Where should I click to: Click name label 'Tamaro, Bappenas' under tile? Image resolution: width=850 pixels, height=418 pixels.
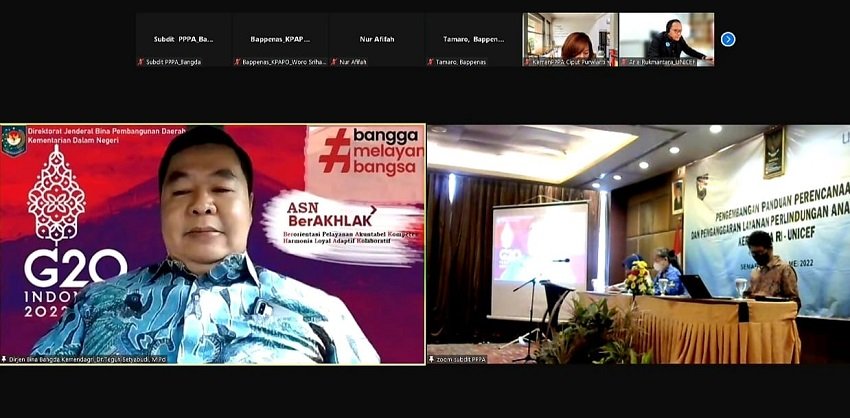coord(461,62)
